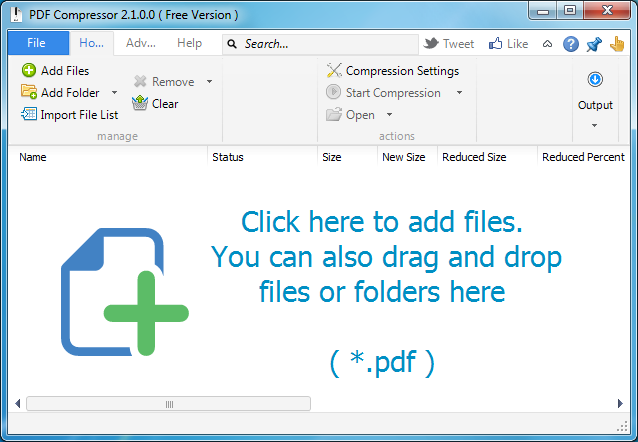Click the large add-file document icon
Screen dimensions: 638x442
(x=125, y=292)
